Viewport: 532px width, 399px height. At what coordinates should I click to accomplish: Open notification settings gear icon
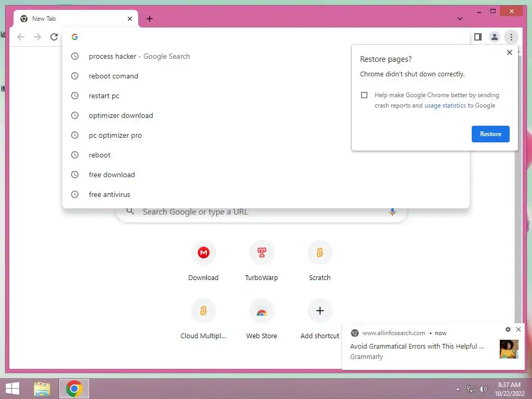point(508,329)
